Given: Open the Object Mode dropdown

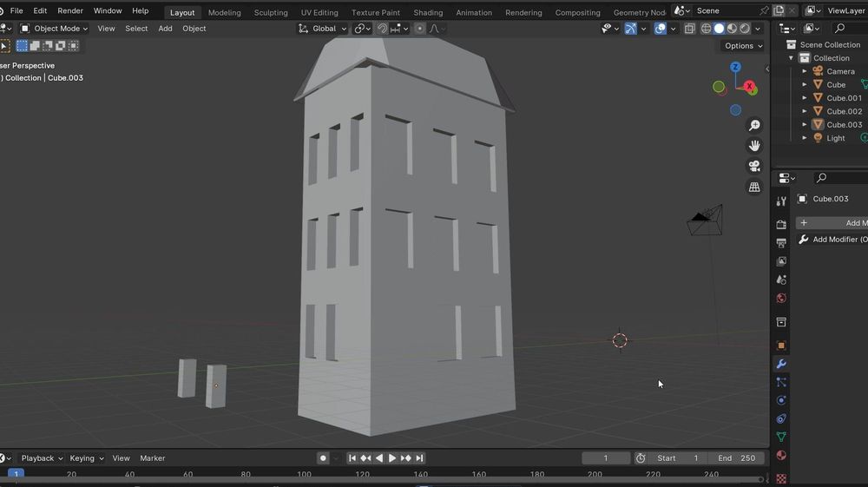Looking at the screenshot, I should pyautogui.click(x=55, y=29).
